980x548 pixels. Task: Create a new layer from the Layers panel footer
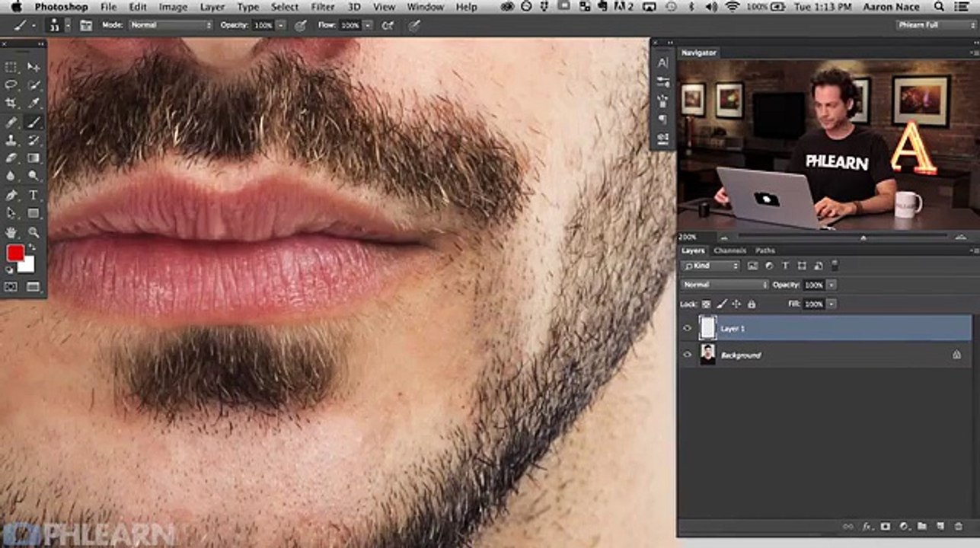click(x=940, y=526)
